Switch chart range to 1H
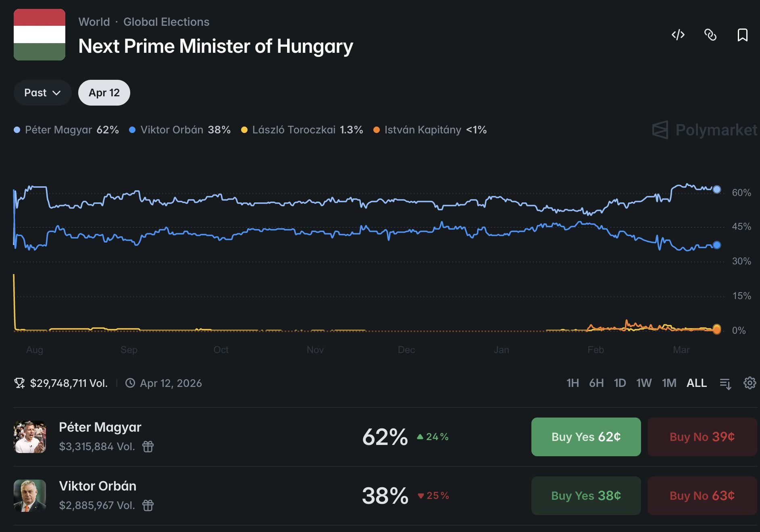 coord(573,383)
